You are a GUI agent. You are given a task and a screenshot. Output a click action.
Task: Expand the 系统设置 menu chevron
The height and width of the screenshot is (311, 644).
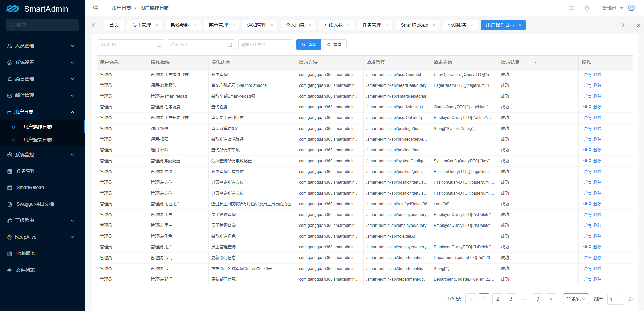72,62
